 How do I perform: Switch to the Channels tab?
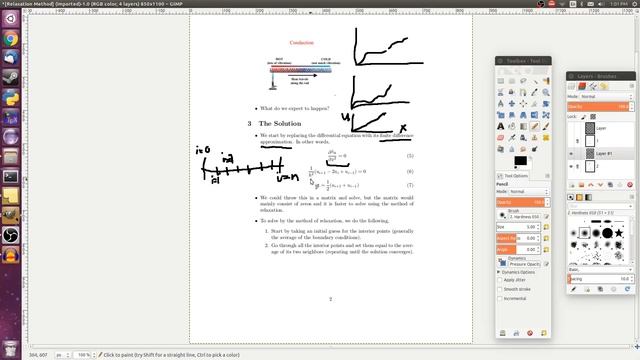point(582,86)
